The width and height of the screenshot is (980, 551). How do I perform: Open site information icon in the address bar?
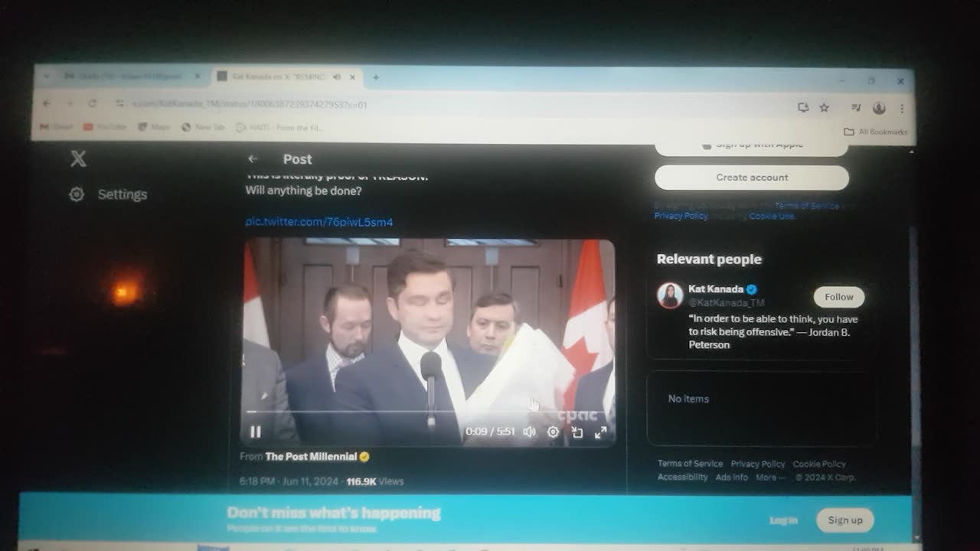point(119,104)
